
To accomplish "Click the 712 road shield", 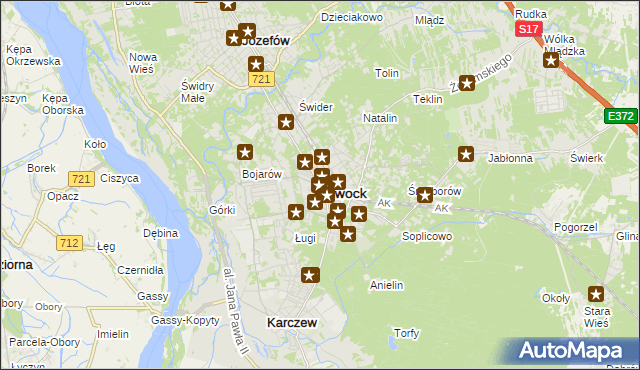I will pos(69,243).
